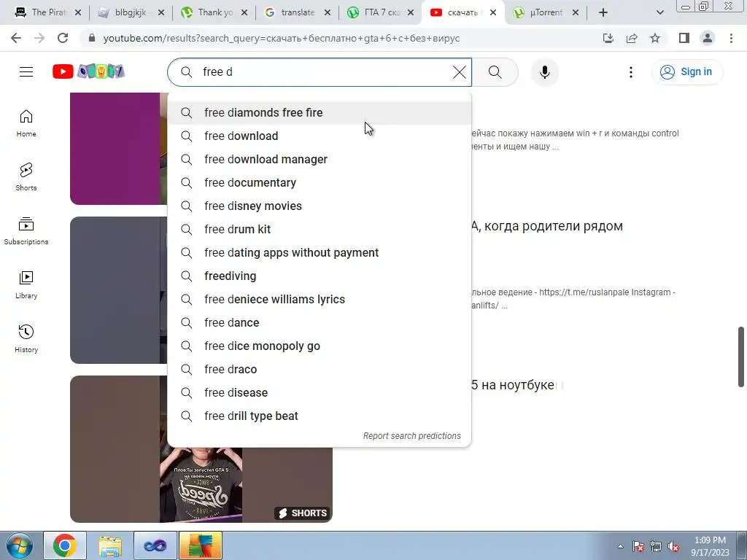This screenshot has width=747, height=560.
Task: Open the Windows Start button
Action: [19, 545]
